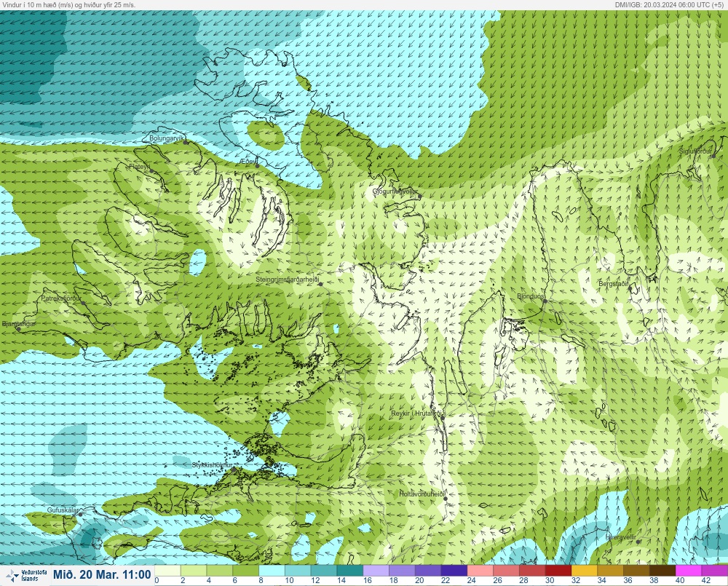Pick the pale yellow 0–2 m/s legend swatch

click(x=167, y=570)
